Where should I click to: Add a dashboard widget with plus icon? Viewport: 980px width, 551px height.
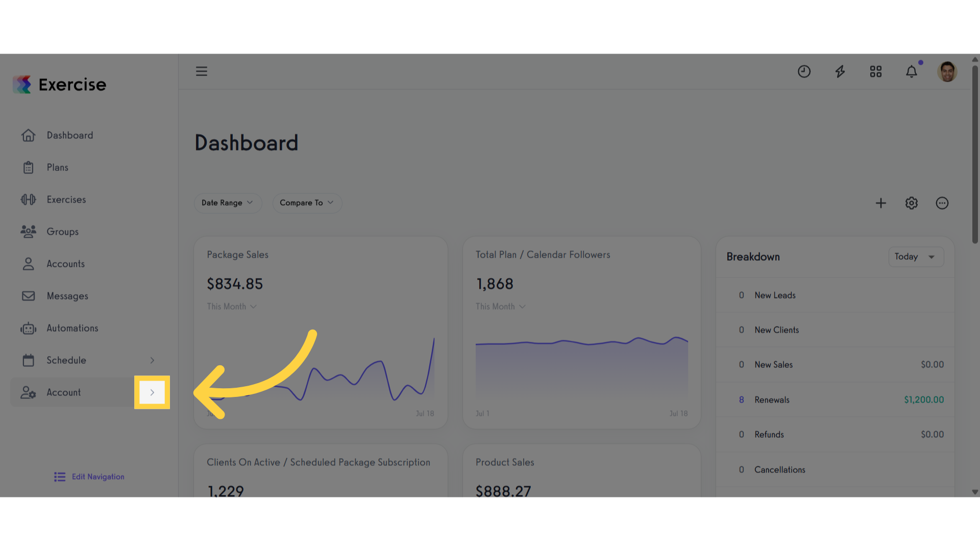[x=881, y=203]
